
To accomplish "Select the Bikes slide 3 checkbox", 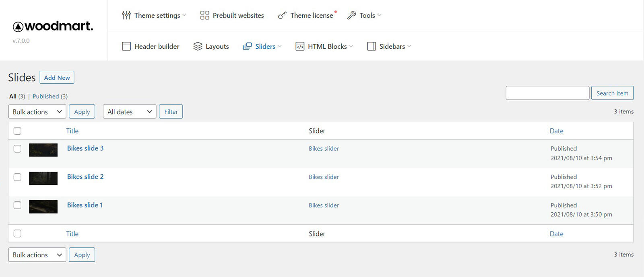I will coord(17,149).
